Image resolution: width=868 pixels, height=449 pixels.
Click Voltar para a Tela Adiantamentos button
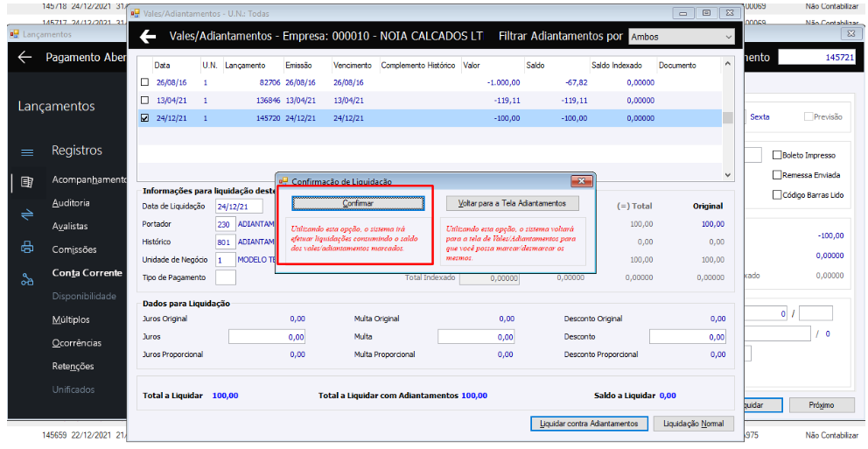click(x=512, y=203)
